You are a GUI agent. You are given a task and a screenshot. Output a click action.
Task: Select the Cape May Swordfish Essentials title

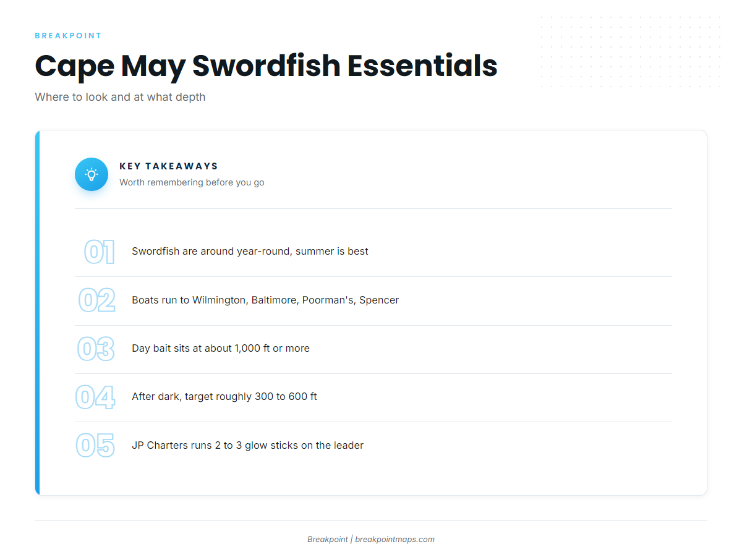[266, 66]
